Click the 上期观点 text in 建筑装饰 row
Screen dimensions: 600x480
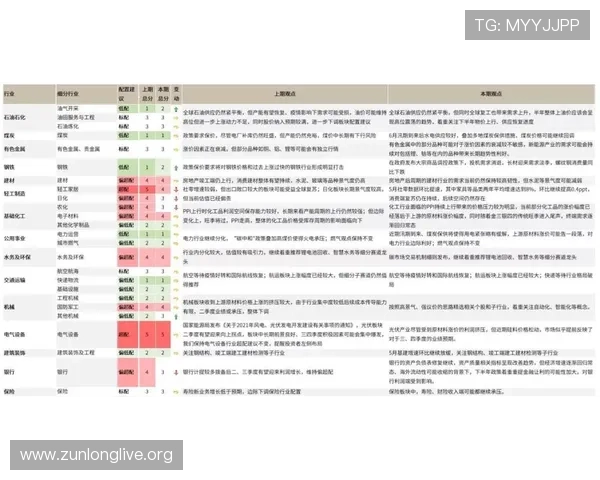233,353
